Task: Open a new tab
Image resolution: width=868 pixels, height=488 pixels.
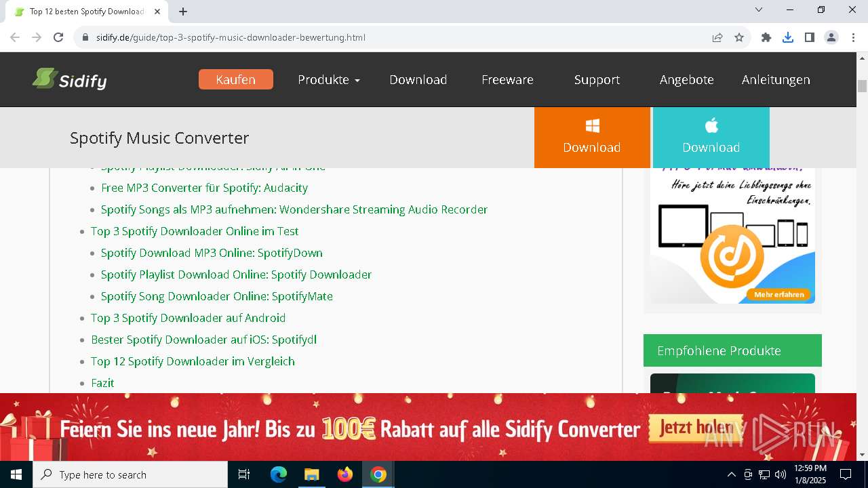Action: [x=183, y=12]
